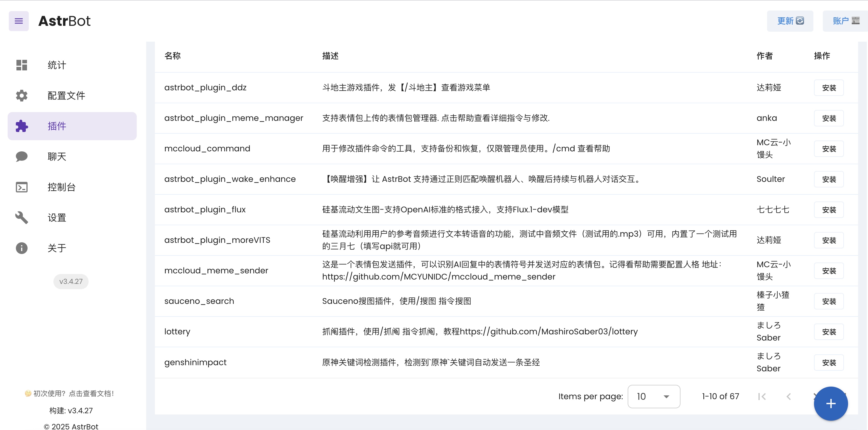This screenshot has width=868, height=430.
Task: Open the 设置 menu item
Action: (72, 218)
